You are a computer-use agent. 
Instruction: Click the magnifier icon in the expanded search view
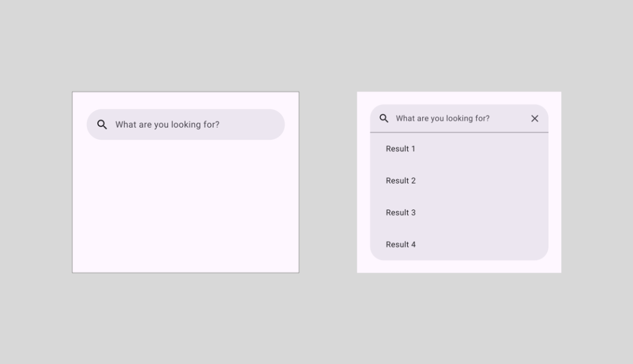tap(384, 119)
